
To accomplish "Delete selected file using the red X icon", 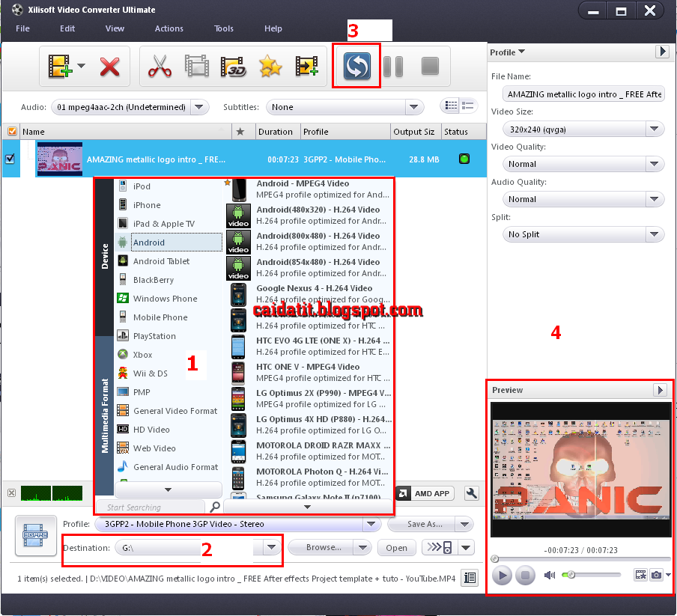I will [109, 66].
